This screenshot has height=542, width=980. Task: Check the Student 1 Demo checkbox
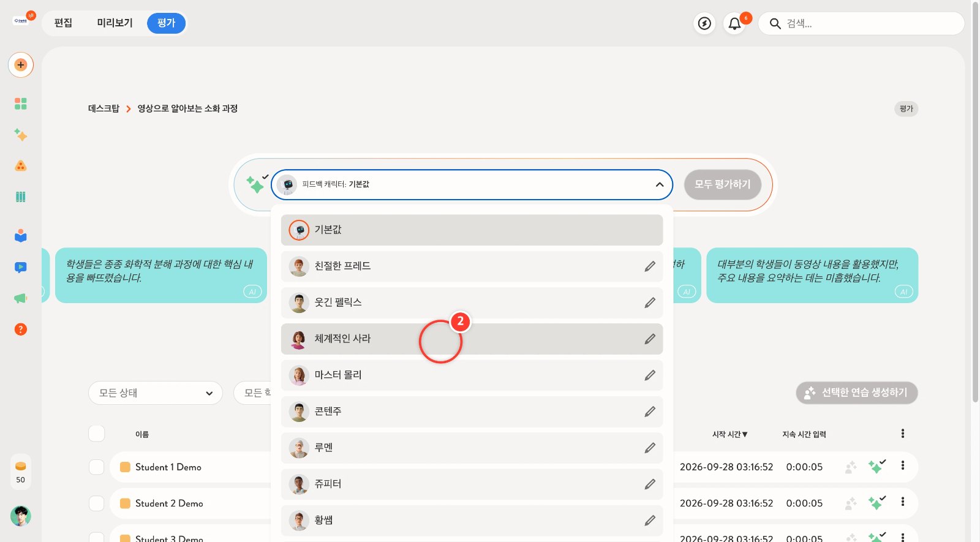pos(97,467)
